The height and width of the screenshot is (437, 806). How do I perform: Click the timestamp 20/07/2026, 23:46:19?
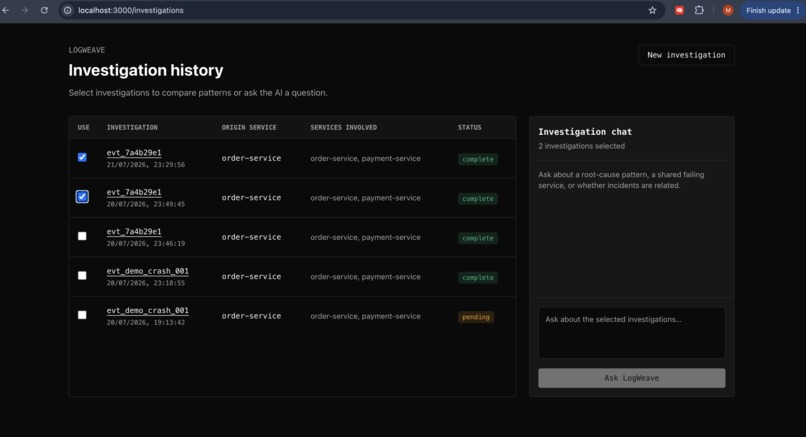click(145, 244)
